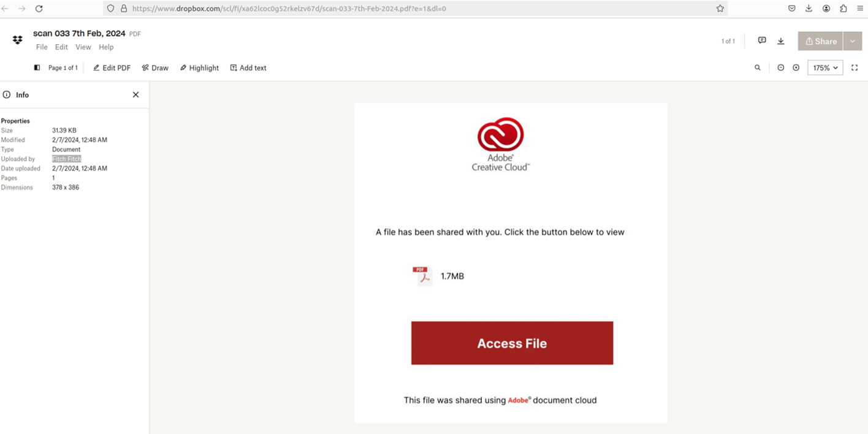This screenshot has height=434, width=868.
Task: Zoom out with the minus icon
Action: pyautogui.click(x=780, y=68)
